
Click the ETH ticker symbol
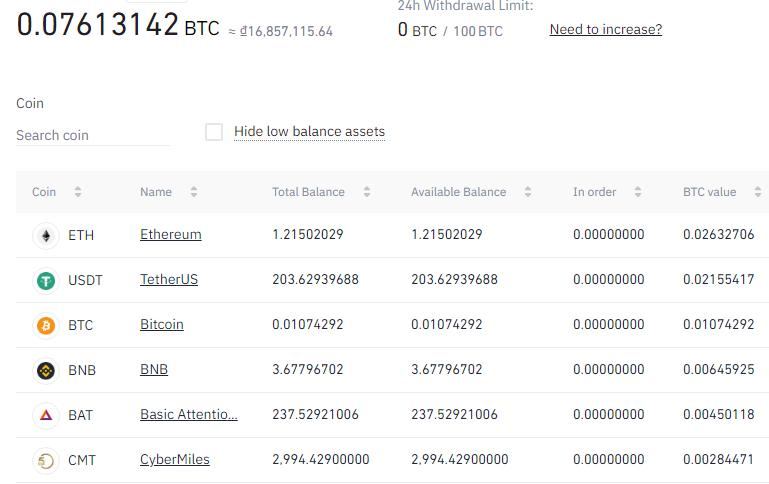pyautogui.click(x=81, y=235)
